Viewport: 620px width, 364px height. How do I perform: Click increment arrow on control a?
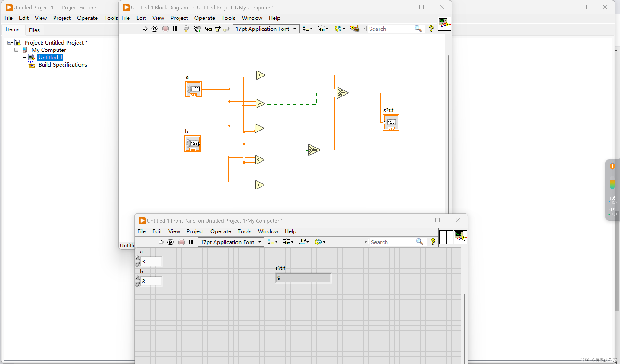coord(138,258)
